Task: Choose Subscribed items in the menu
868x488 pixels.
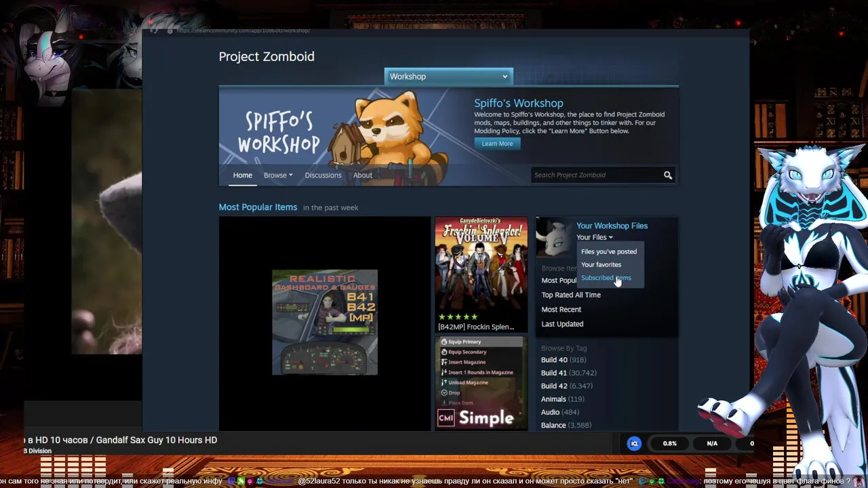Action: pos(606,278)
